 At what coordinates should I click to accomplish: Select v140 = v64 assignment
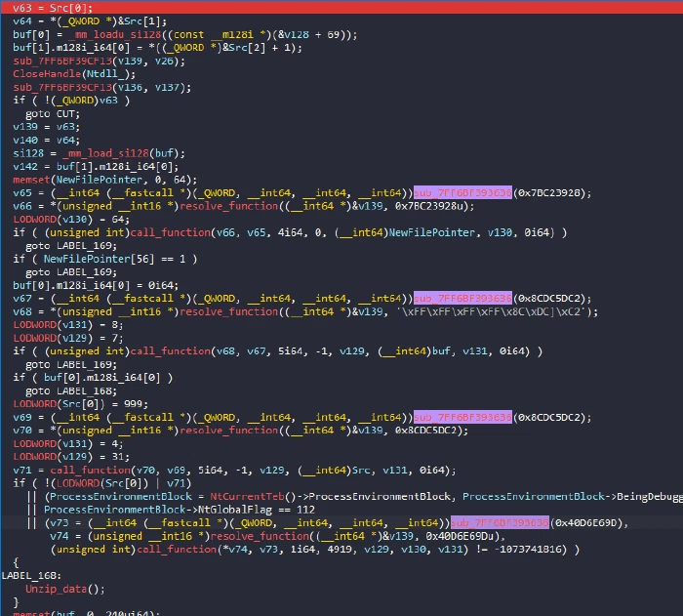pos(46,140)
